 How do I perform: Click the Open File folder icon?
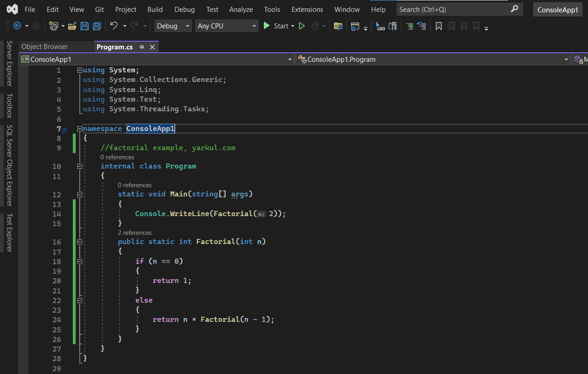pyautogui.click(x=72, y=26)
